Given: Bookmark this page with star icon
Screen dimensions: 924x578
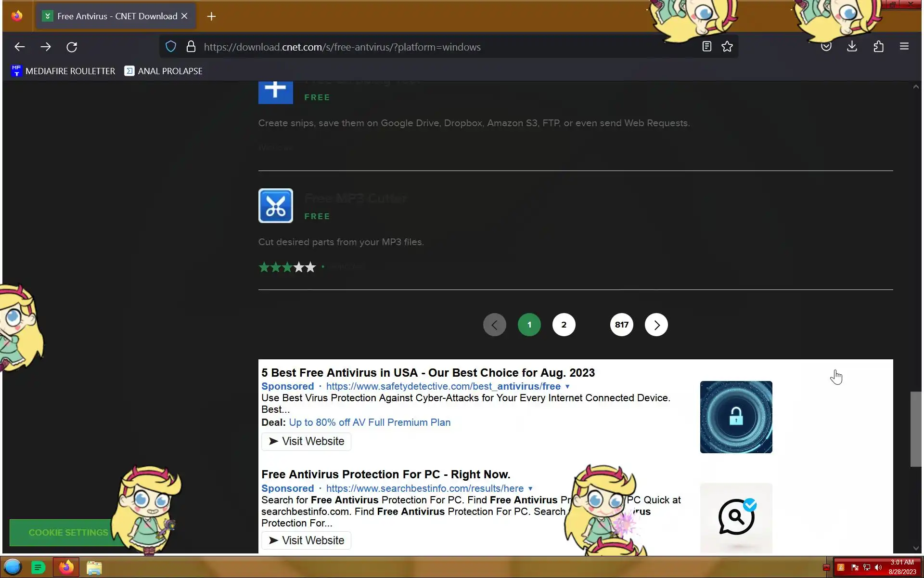Looking at the screenshot, I should pos(727,47).
